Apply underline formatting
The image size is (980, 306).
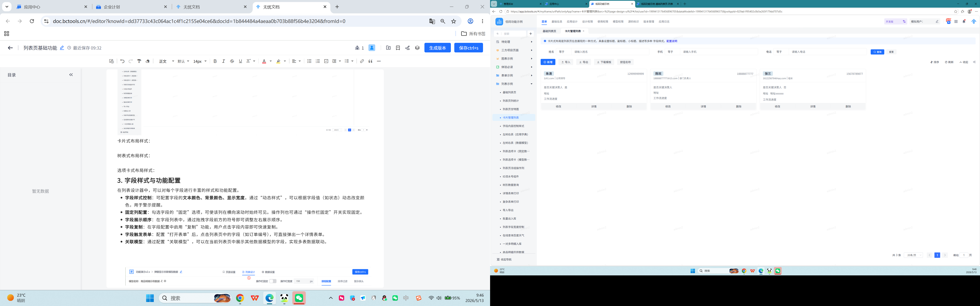[240, 61]
